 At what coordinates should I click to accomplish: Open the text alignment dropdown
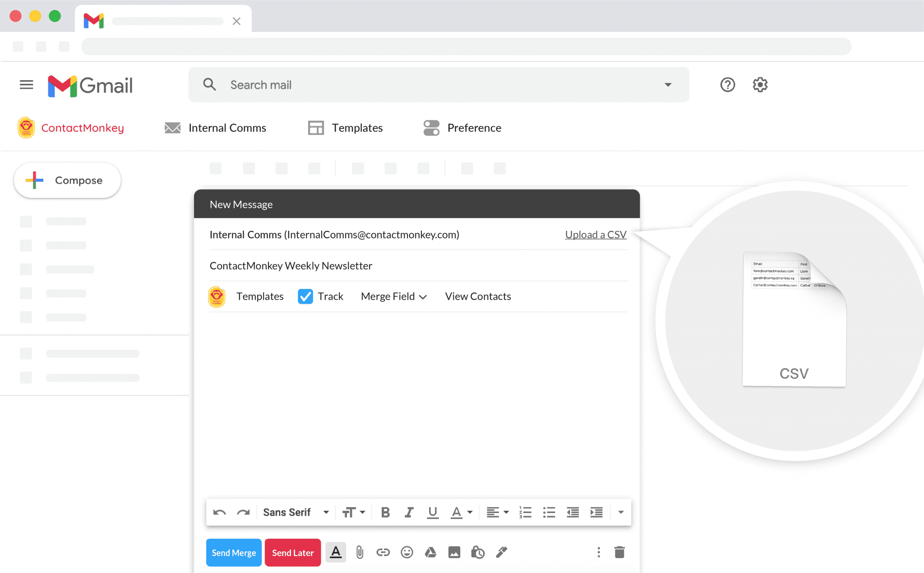496,512
